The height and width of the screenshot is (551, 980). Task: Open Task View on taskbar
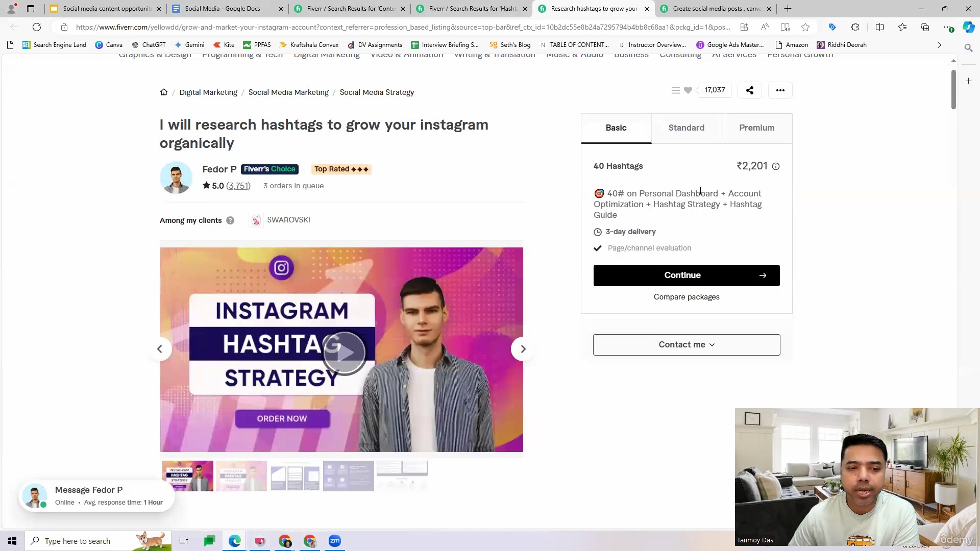(x=184, y=541)
